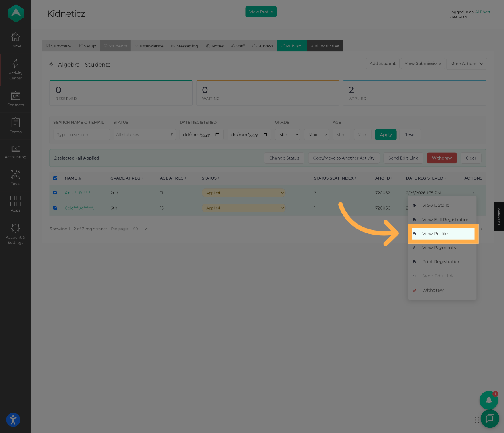The width and height of the screenshot is (504, 433).
Task: Open the Feedback side tab
Action: (499, 216)
